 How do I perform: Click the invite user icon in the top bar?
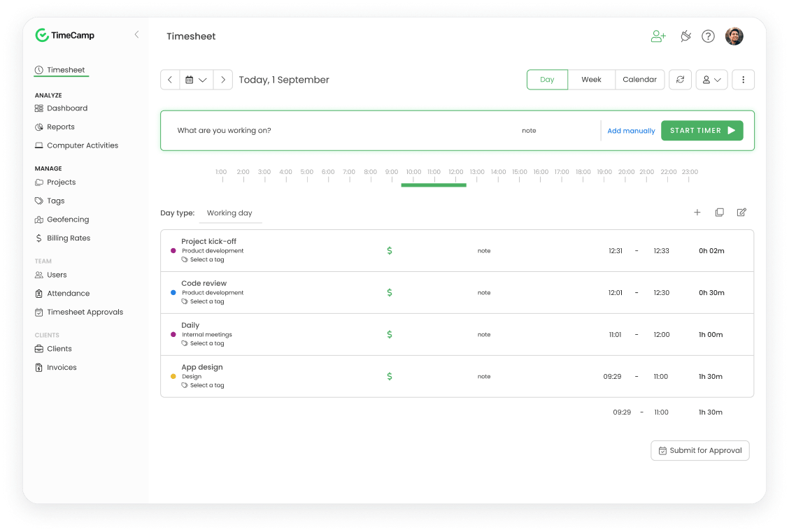658,36
